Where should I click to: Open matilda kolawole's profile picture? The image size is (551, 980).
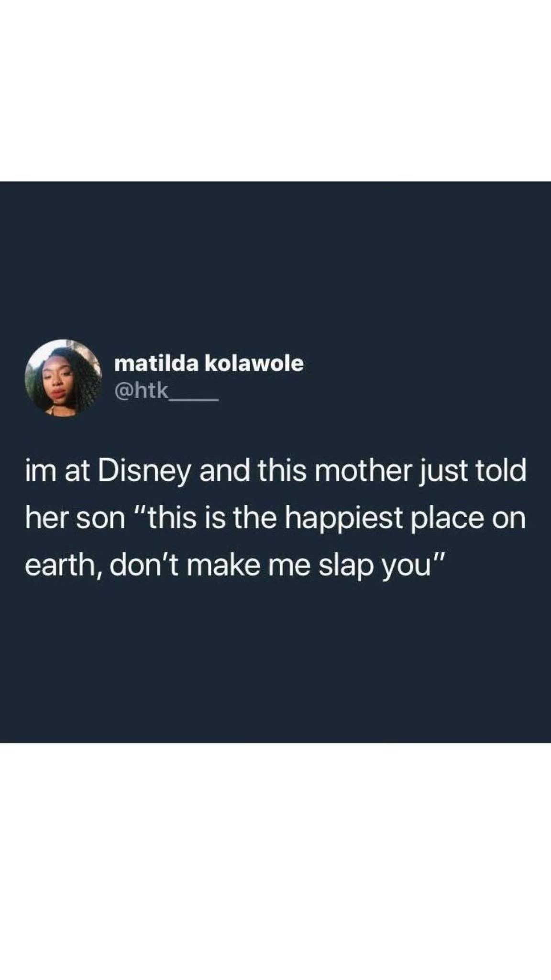(x=63, y=378)
